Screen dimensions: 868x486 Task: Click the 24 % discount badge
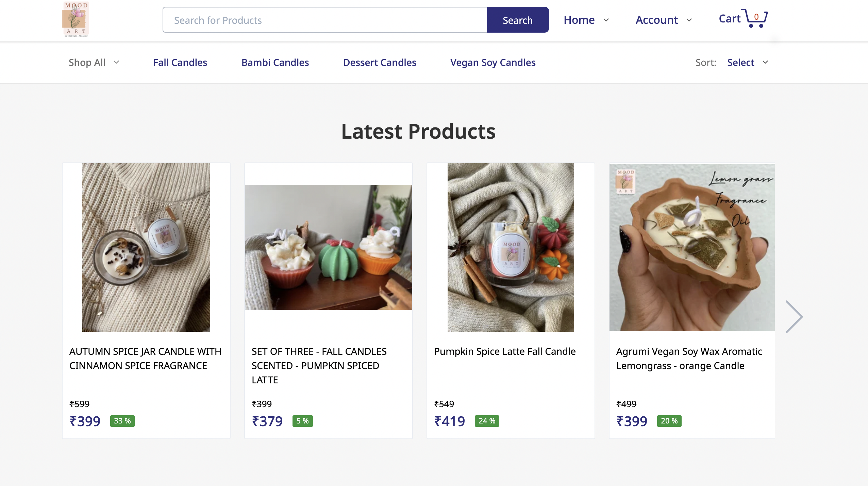tap(487, 421)
